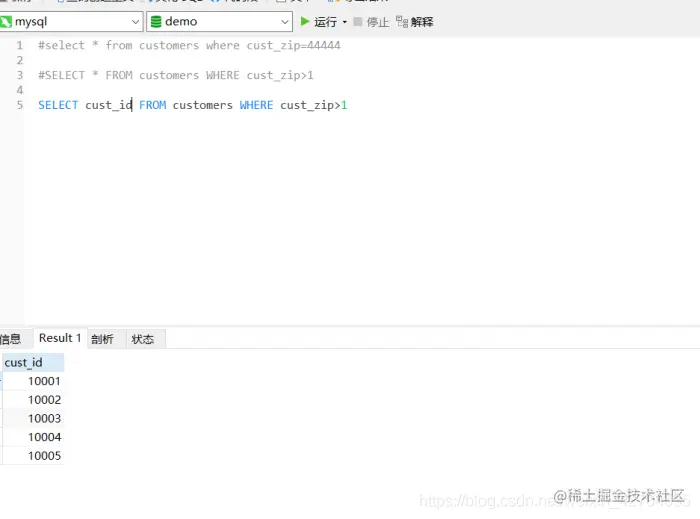Select the result cell 10002

click(x=33, y=400)
